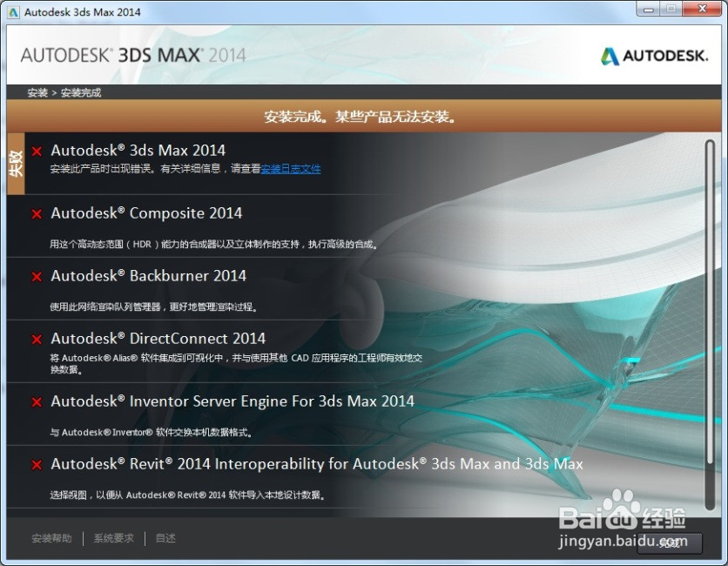Click the Backburner 网络渲染队列 description text

click(x=153, y=307)
